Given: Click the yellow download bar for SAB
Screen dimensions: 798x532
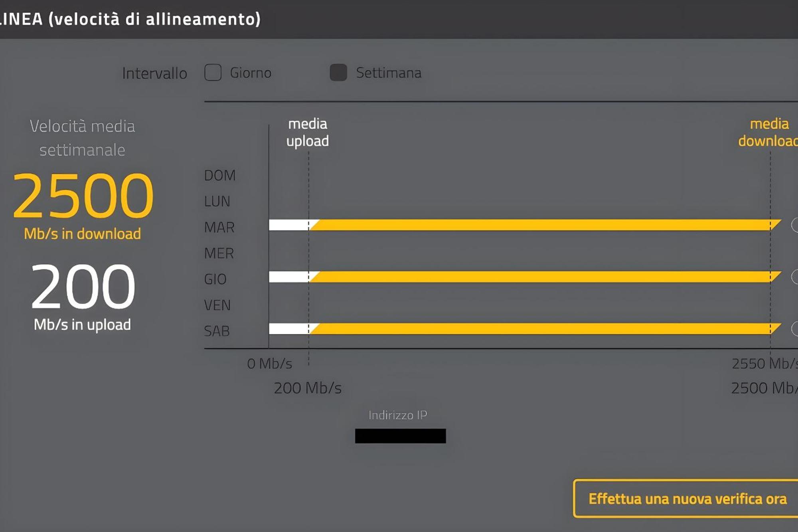Looking at the screenshot, I should 545,328.
